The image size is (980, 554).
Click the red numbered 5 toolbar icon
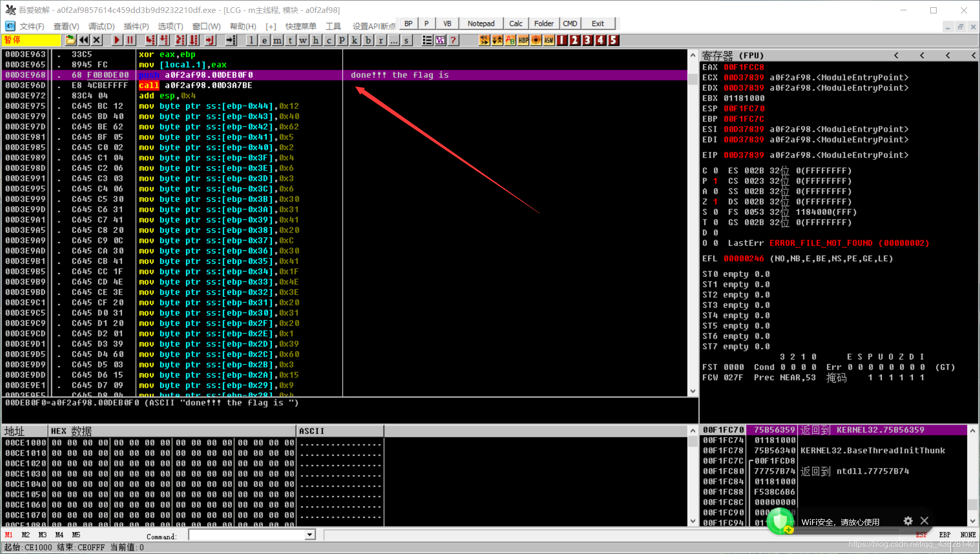(x=614, y=40)
